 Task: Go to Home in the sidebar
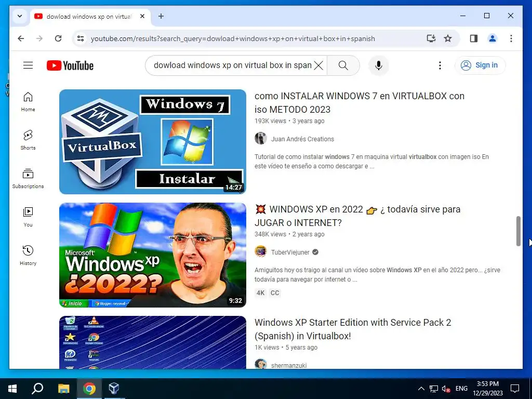pyautogui.click(x=28, y=102)
